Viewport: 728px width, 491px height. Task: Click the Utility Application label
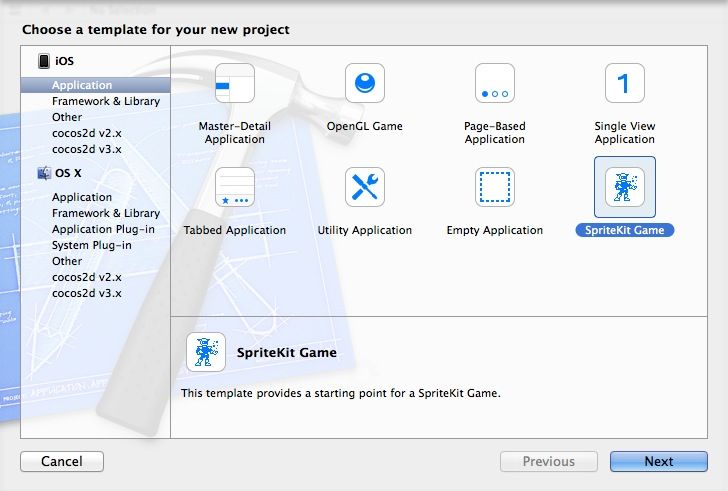365,230
